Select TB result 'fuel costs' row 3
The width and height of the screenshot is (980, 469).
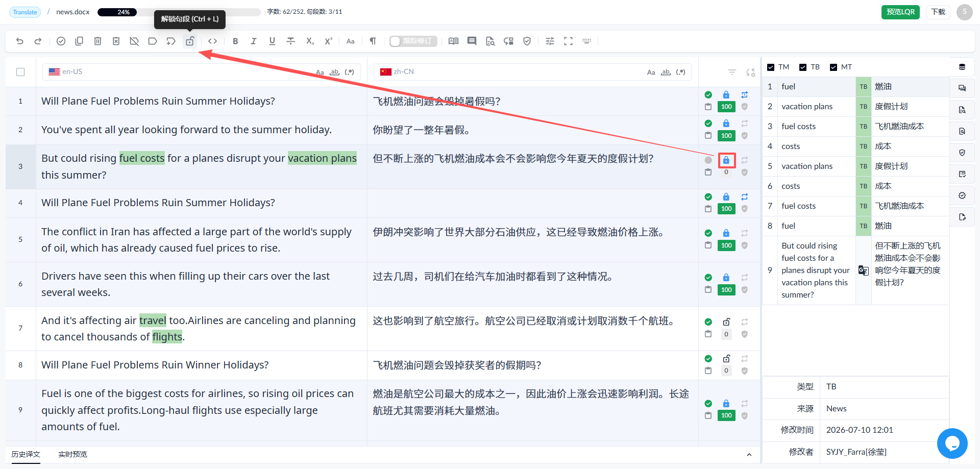856,127
